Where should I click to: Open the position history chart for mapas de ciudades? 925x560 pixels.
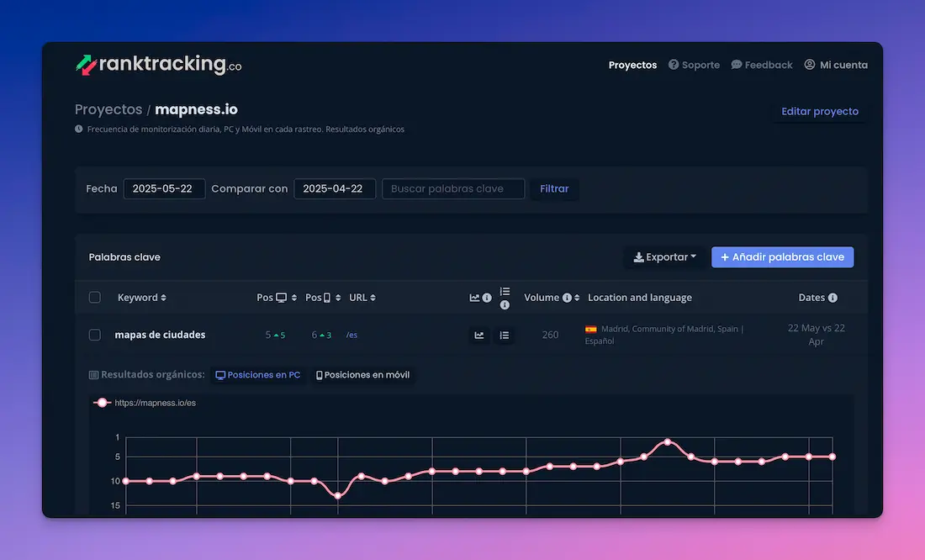(478, 335)
